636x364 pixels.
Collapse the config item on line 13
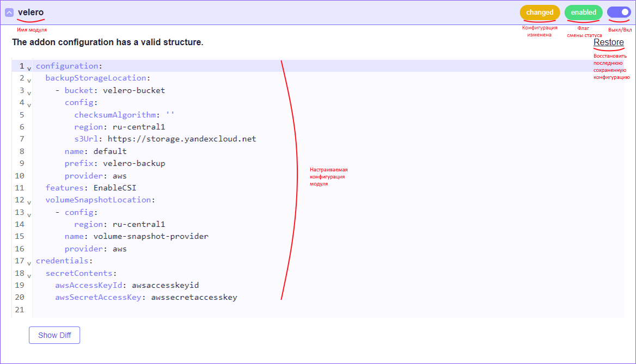click(29, 215)
